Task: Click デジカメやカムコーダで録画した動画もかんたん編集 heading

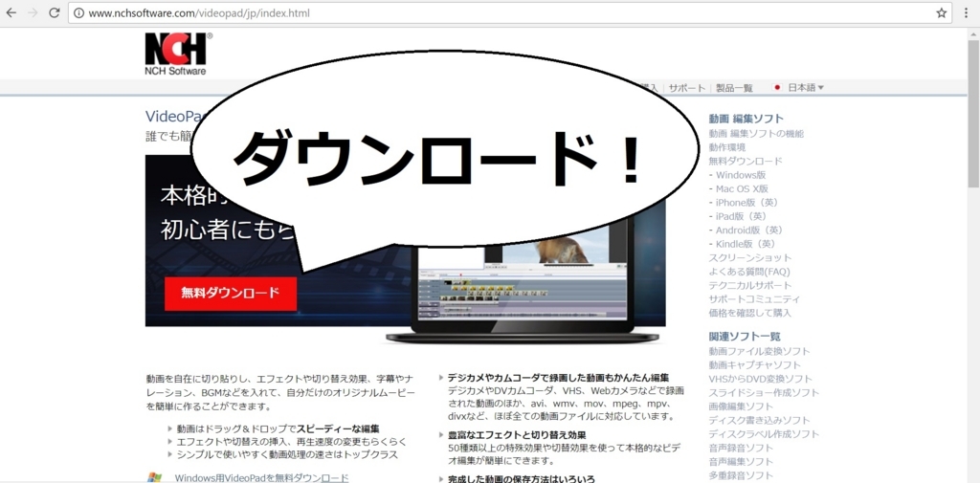Action: click(558, 378)
